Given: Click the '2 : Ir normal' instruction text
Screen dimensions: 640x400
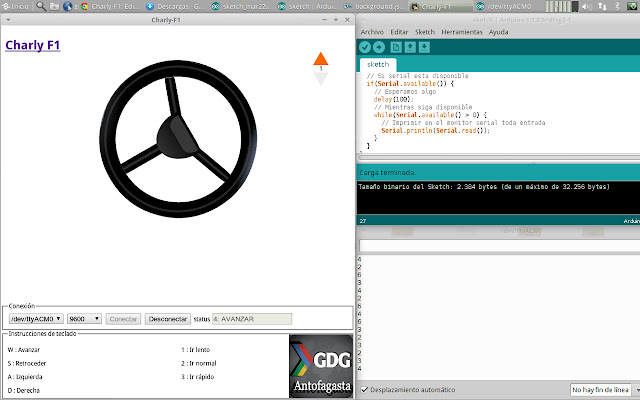Looking at the screenshot, I should [198, 363].
